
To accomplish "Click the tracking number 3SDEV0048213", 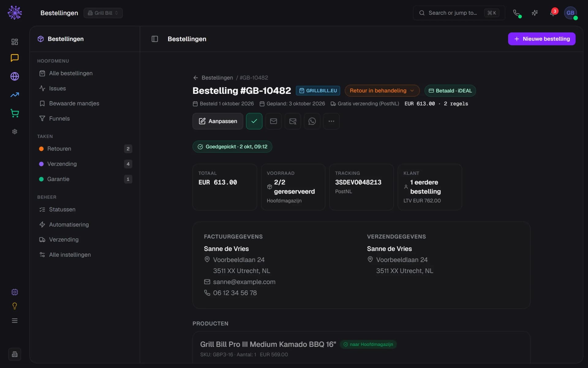I will [358, 182].
